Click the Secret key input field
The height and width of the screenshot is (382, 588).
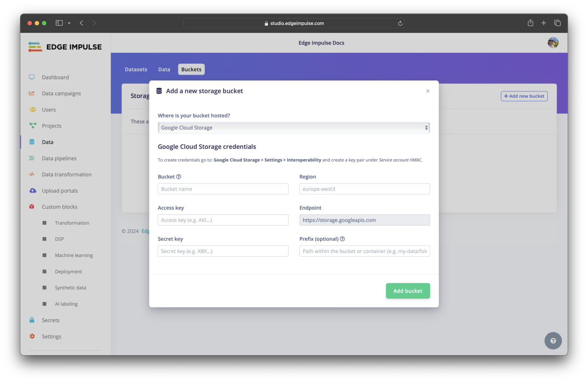(x=223, y=251)
